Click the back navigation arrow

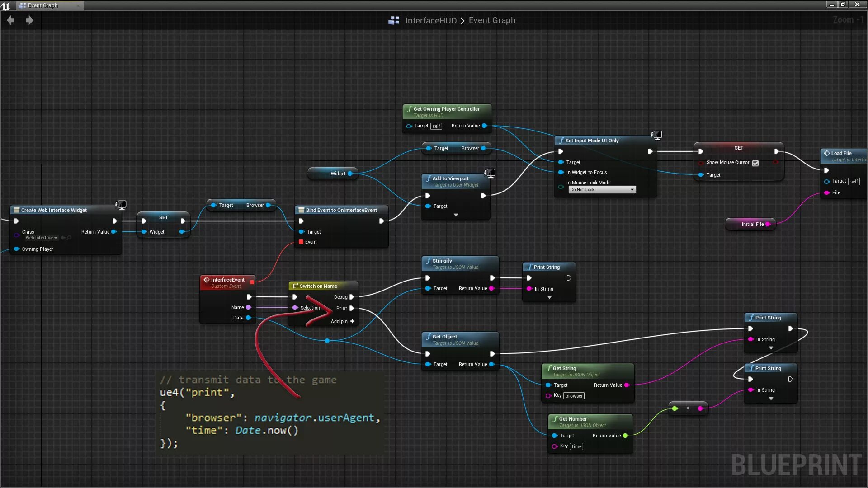click(x=10, y=20)
